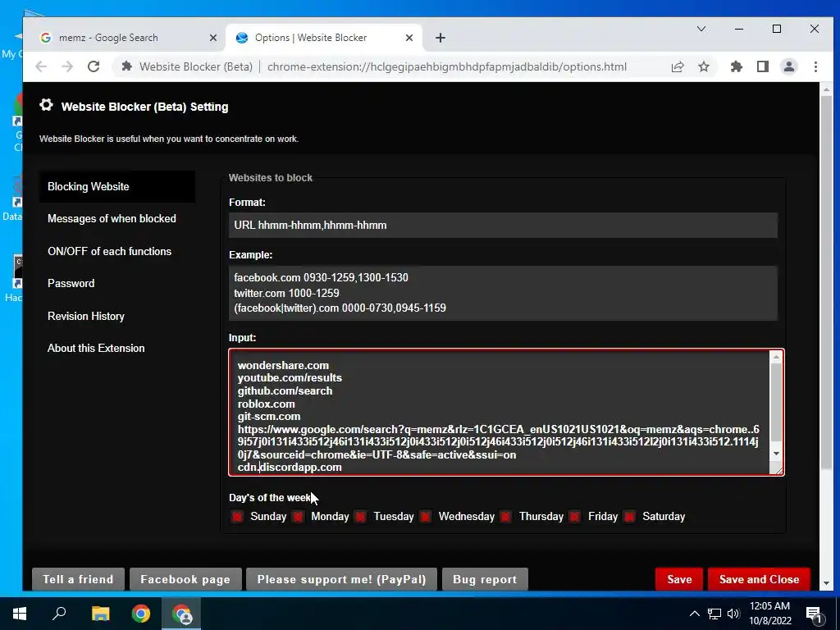Open the volume tray icon
Screen dimensions: 840x630
pyautogui.click(x=733, y=614)
